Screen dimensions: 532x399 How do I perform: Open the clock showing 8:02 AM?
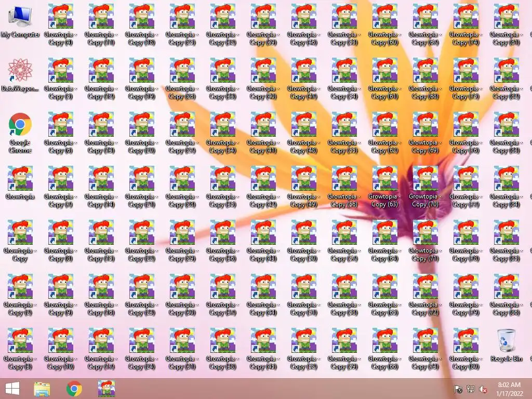(x=509, y=389)
